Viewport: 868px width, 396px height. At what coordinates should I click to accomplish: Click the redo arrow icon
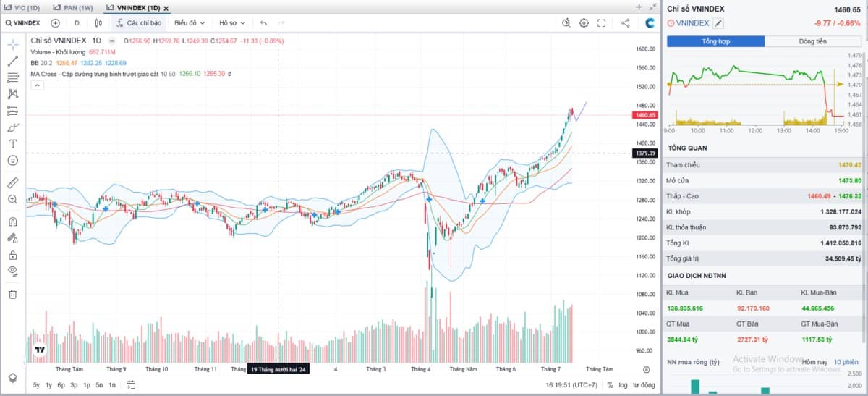[281, 23]
